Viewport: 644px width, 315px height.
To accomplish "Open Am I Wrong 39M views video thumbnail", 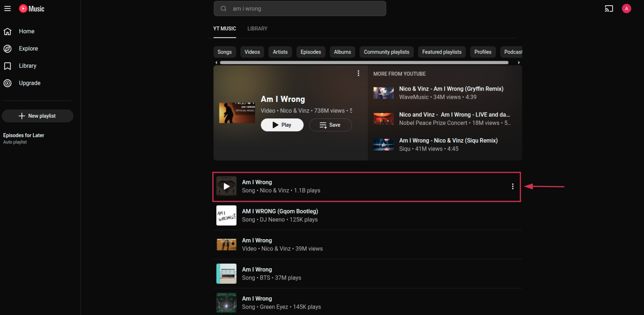I will click(x=226, y=244).
